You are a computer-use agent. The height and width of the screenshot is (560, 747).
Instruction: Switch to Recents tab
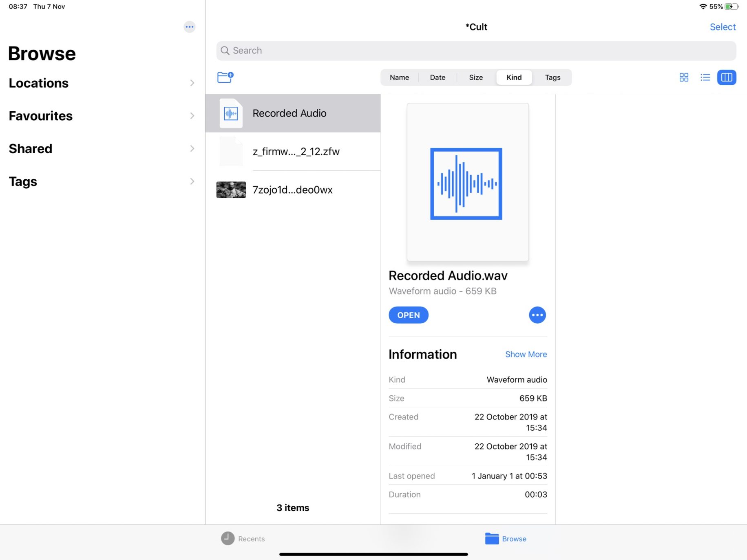243,538
